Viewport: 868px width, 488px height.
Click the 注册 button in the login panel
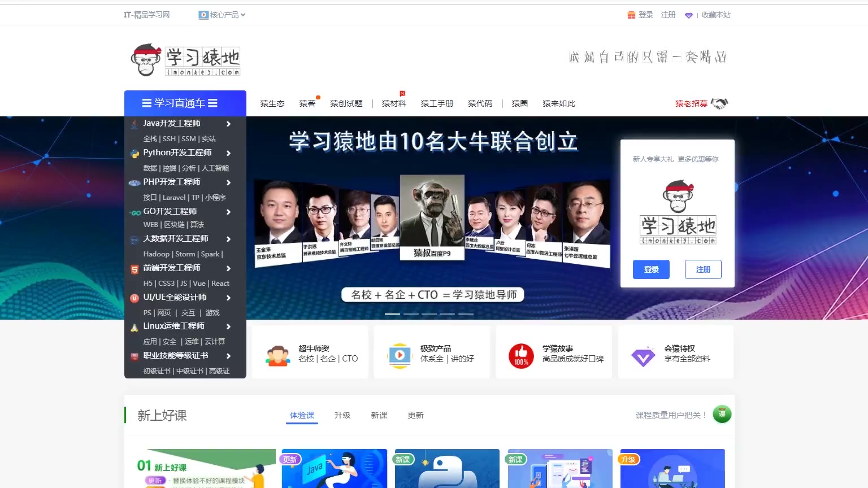704,269
